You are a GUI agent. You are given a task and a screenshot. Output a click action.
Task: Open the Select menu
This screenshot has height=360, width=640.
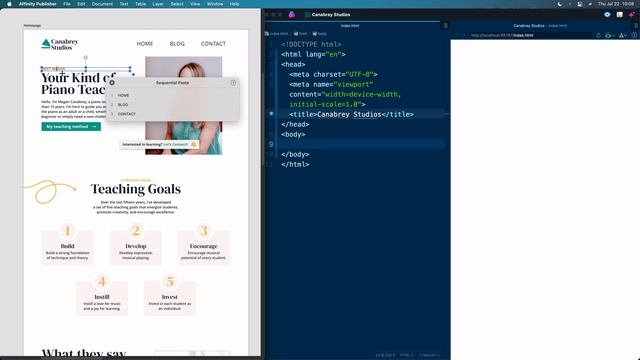coord(177,4)
